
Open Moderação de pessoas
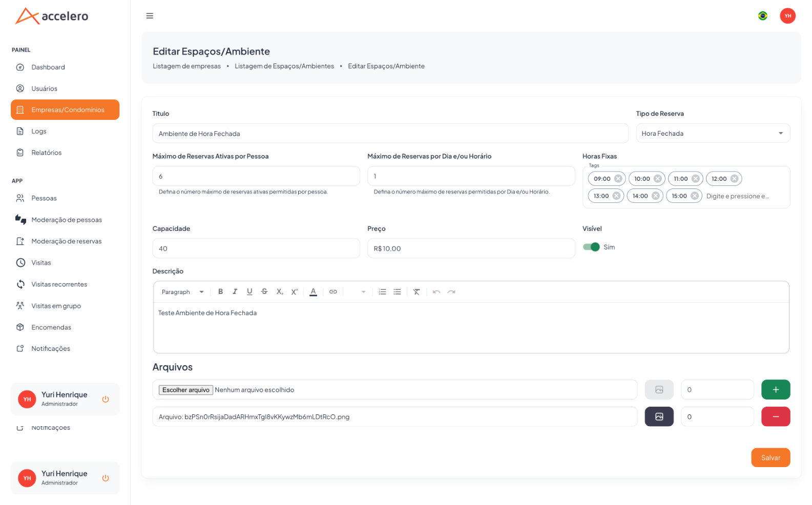[65, 220]
